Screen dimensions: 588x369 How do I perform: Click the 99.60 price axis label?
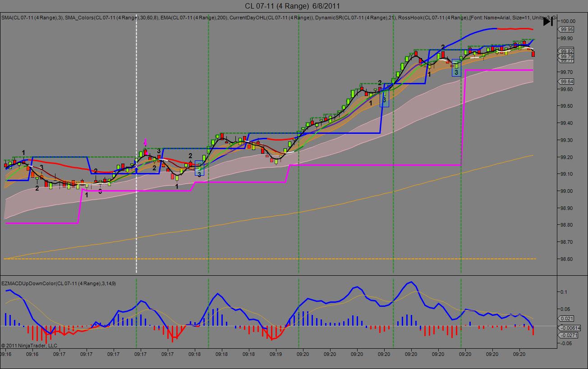coord(567,89)
